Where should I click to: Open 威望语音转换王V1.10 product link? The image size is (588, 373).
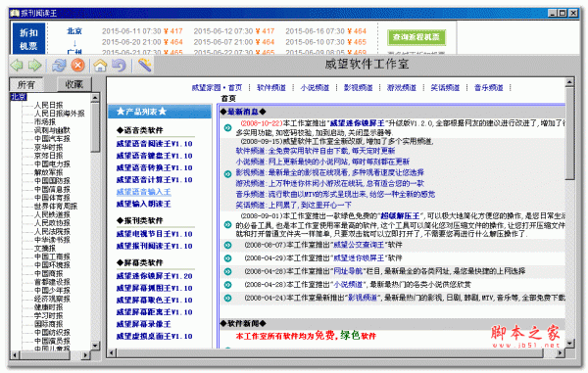[154, 167]
